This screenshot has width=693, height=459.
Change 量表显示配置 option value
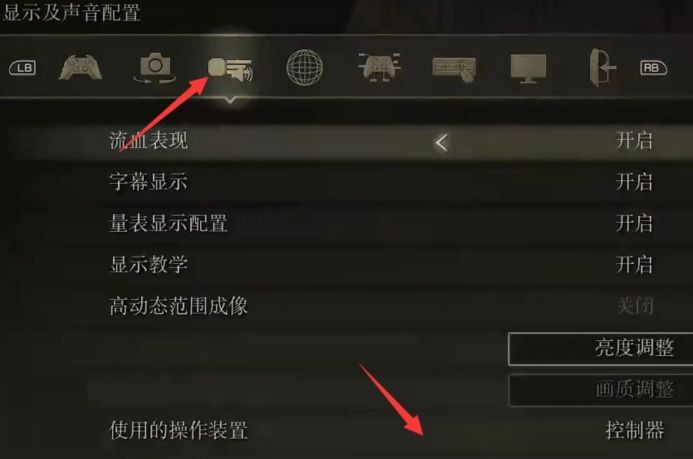[634, 223]
